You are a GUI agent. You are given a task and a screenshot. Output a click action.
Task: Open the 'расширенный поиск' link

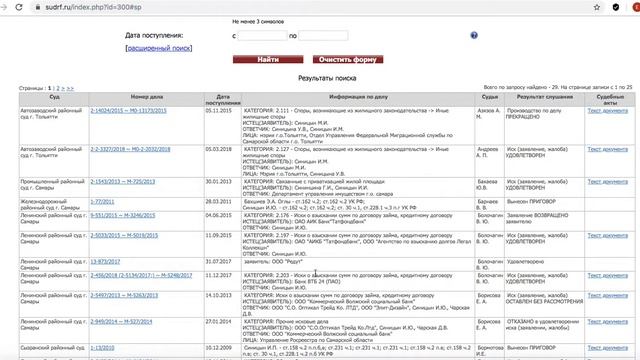[x=159, y=48]
